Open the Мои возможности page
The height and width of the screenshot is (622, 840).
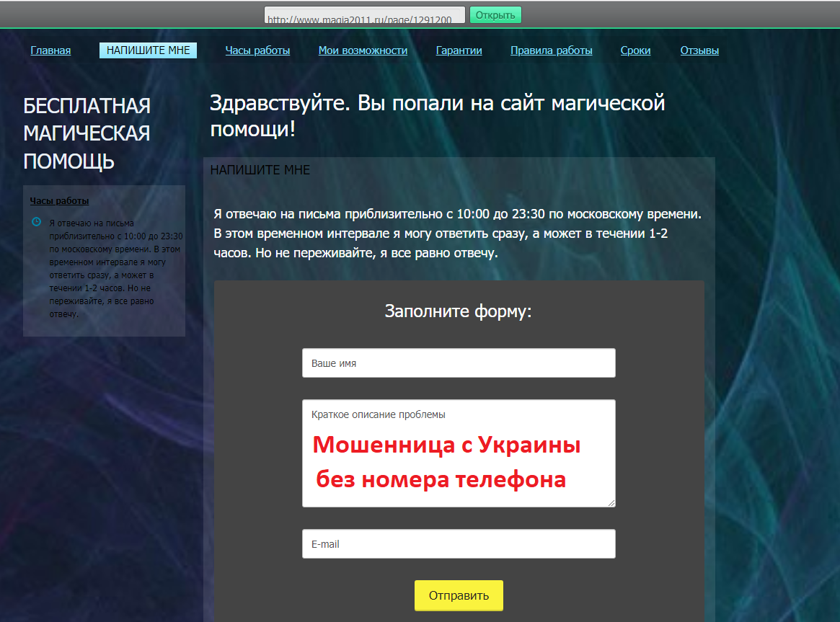click(363, 50)
